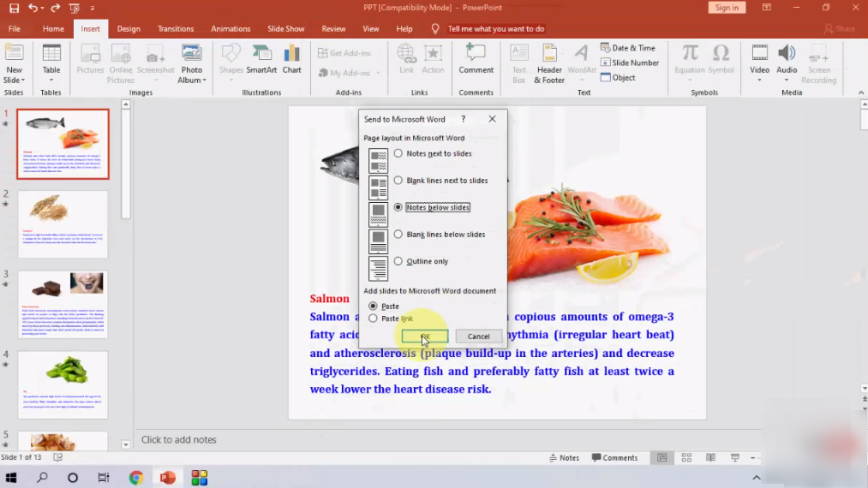Select Notes below slides option
This screenshot has width=868, height=488.
[x=398, y=207]
